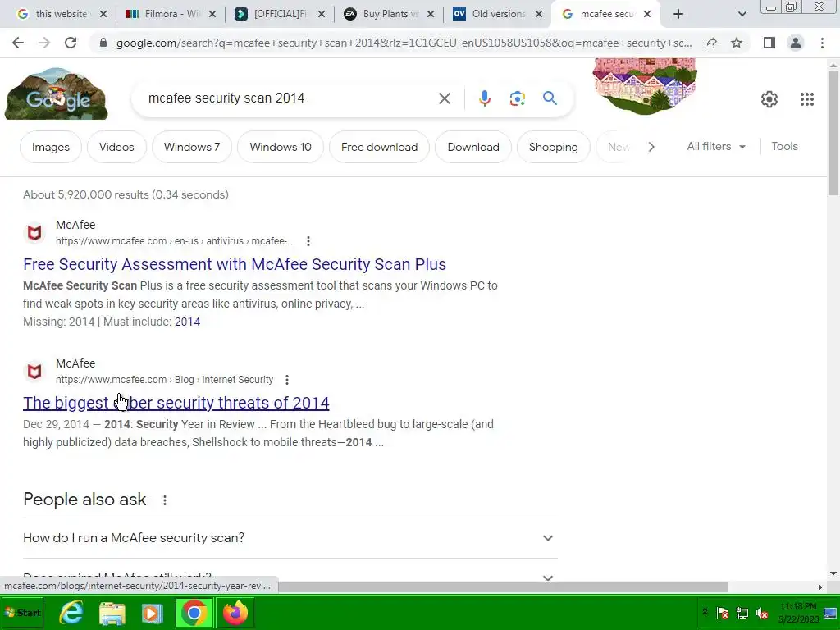Submit search with the magnifying glass
This screenshot has width=840, height=630.
point(550,98)
